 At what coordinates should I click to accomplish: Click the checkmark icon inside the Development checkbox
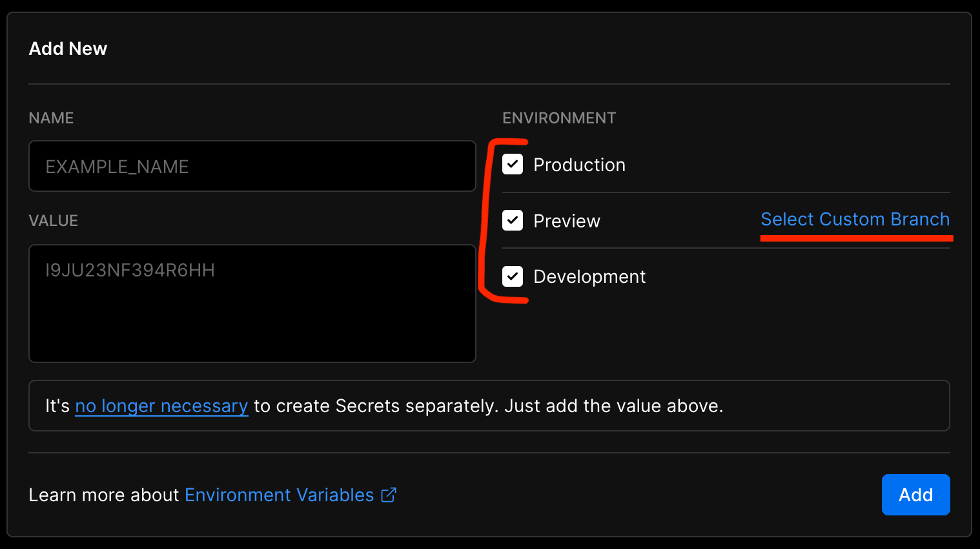click(512, 276)
